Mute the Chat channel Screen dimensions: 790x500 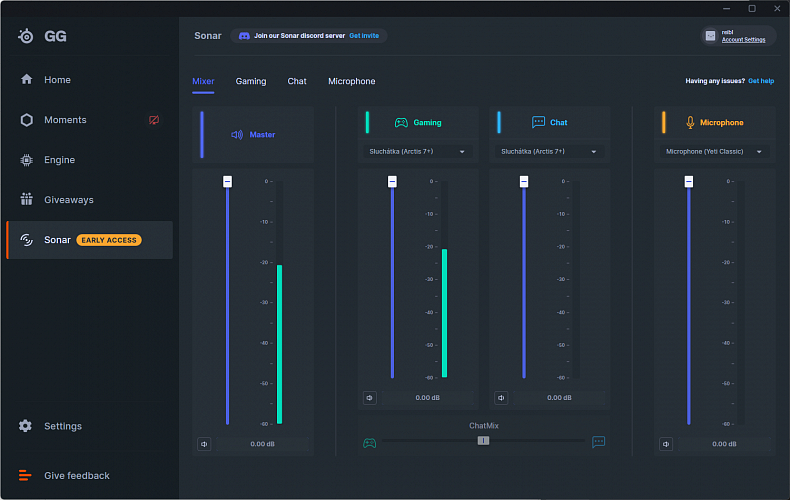pyautogui.click(x=501, y=398)
